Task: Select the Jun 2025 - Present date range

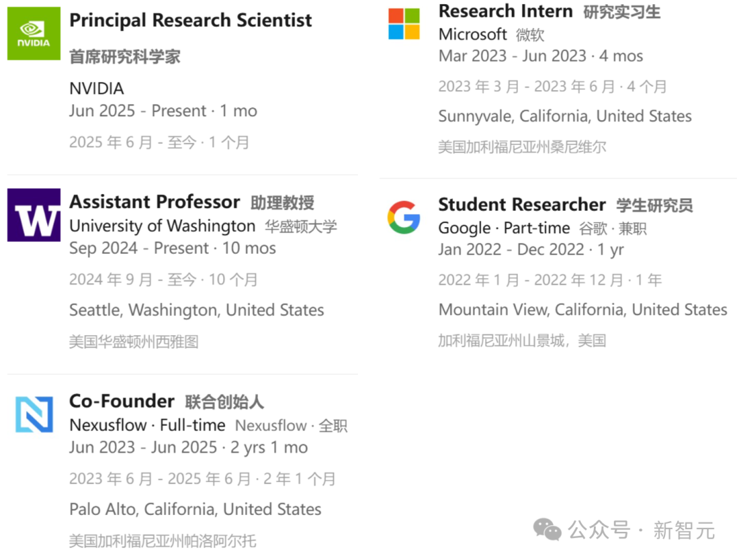Action: pos(162,111)
